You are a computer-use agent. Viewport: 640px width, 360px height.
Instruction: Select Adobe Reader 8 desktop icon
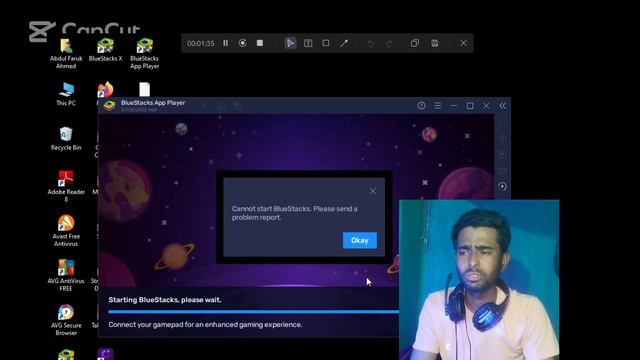pos(66,187)
